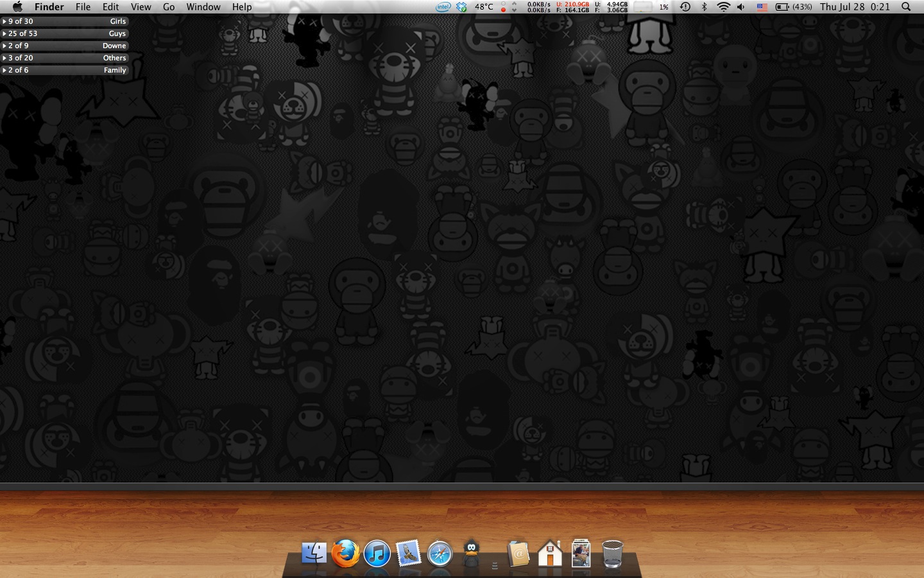Open the Finder menu
This screenshot has width=924, height=578.
[49, 6]
